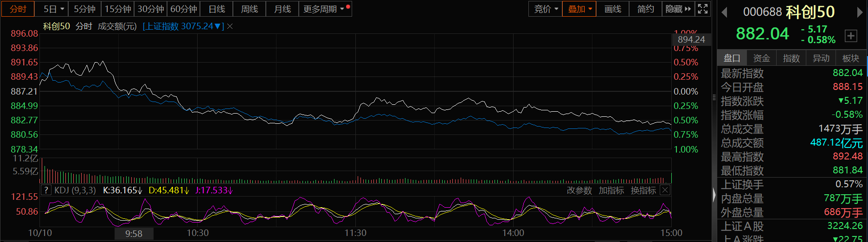Go to next stock arrow
This screenshot has width=868, height=242.
pyautogui.click(x=860, y=13)
